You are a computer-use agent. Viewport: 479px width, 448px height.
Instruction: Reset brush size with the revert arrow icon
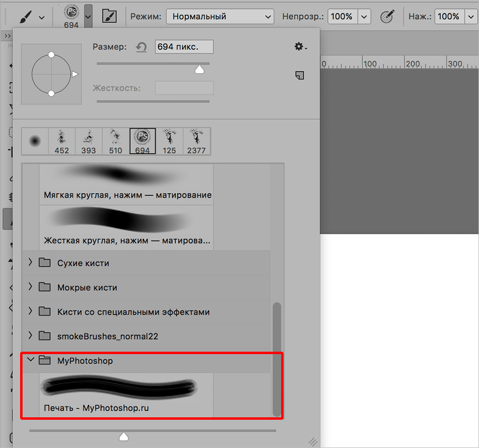pyautogui.click(x=141, y=47)
